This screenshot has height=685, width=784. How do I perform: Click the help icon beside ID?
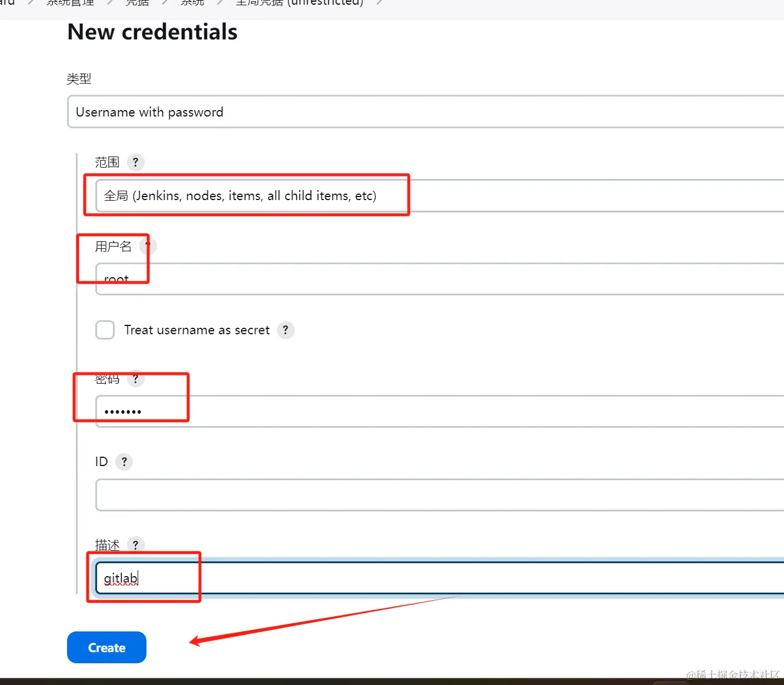pos(124,462)
